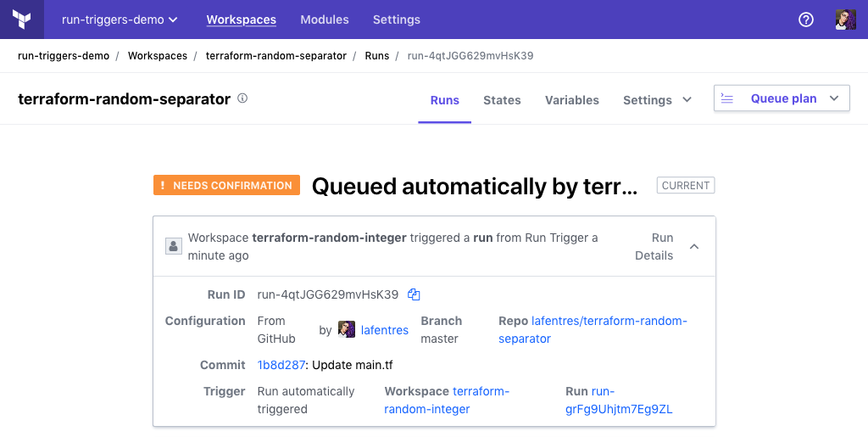Viewport: 868px width, 437px height.
Task: Click 'Run automatically triggered' text
Action: coord(306,400)
